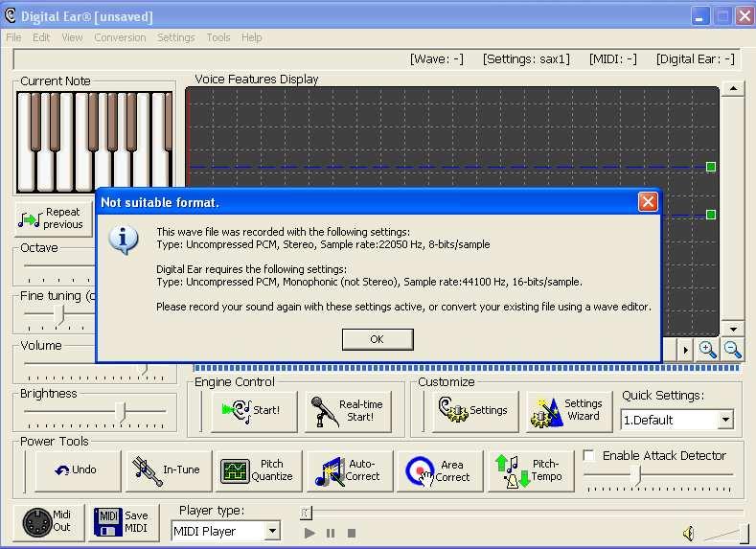Click the Brightness slider thumb
Image resolution: width=756 pixels, height=549 pixels.
123,412
